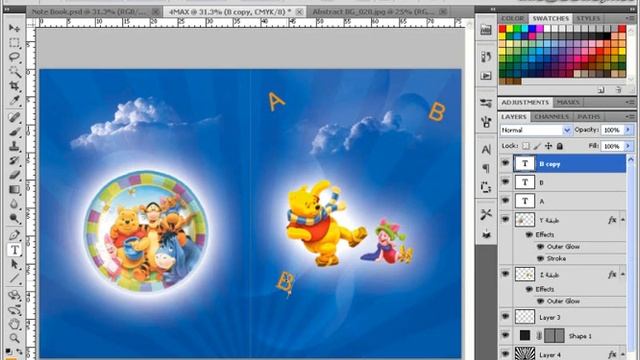
Task: Toggle lock transparent pixels
Action: pos(526,146)
